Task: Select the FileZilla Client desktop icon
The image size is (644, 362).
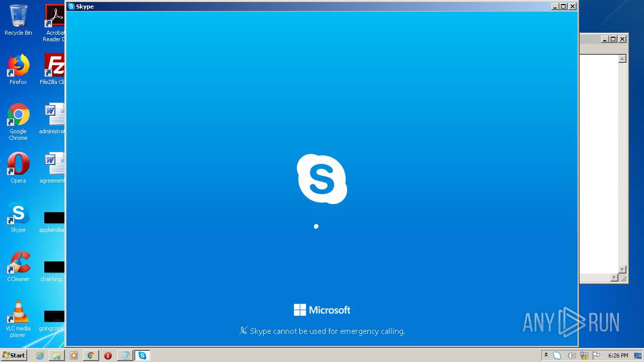Action: coord(53,69)
